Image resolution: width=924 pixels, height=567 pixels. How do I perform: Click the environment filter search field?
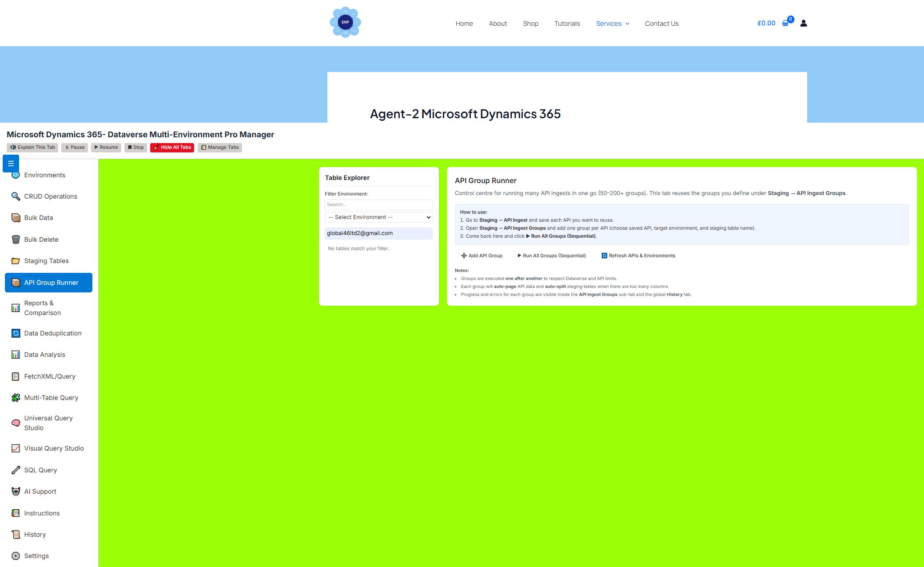tap(378, 204)
